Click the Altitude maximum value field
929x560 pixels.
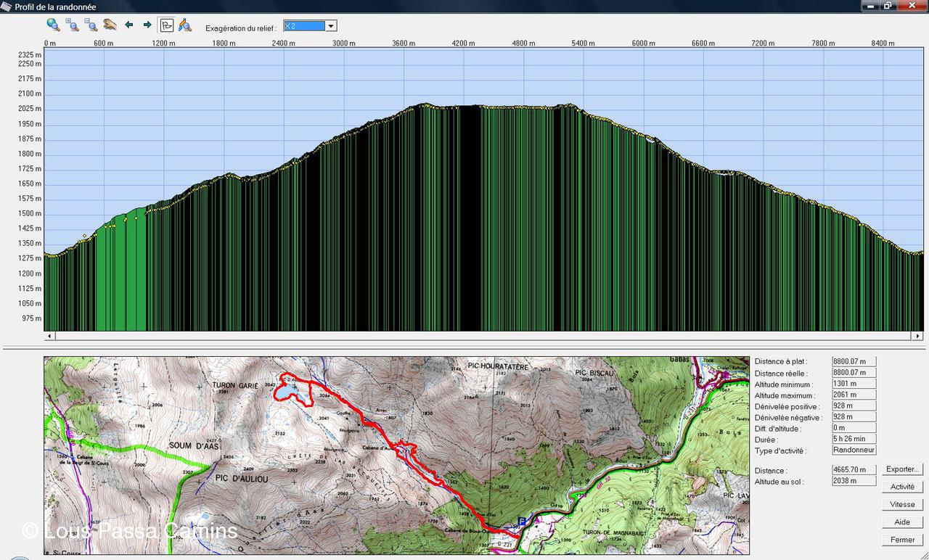[x=854, y=395]
